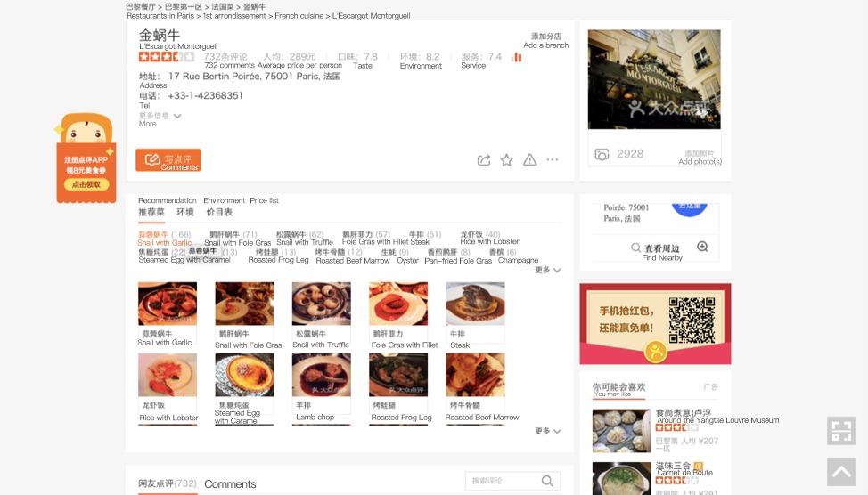Screen dimensions: 868x495
Task: Click the back-to-top arrow button
Action: 840,472
